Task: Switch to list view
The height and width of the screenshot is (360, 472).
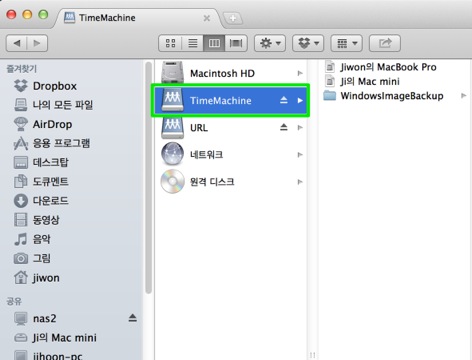Action: [x=192, y=43]
